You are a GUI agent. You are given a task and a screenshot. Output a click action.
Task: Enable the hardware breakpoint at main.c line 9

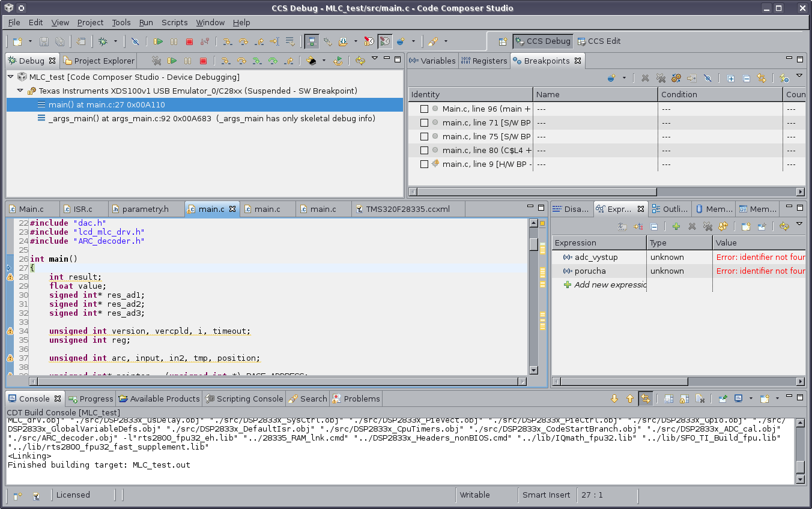coord(424,164)
